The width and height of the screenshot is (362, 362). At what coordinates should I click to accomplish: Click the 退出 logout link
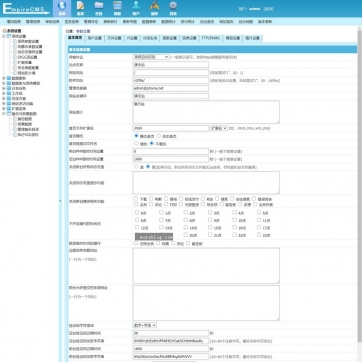[x=268, y=9]
